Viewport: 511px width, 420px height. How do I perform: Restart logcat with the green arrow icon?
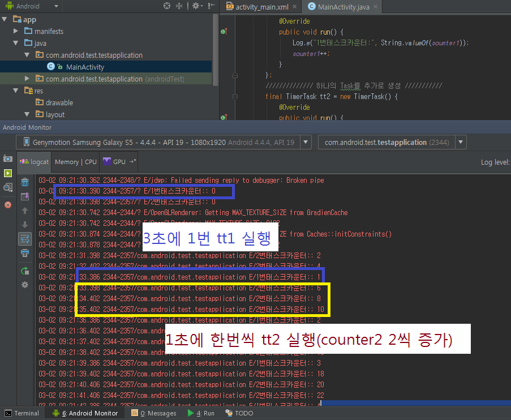(25, 271)
